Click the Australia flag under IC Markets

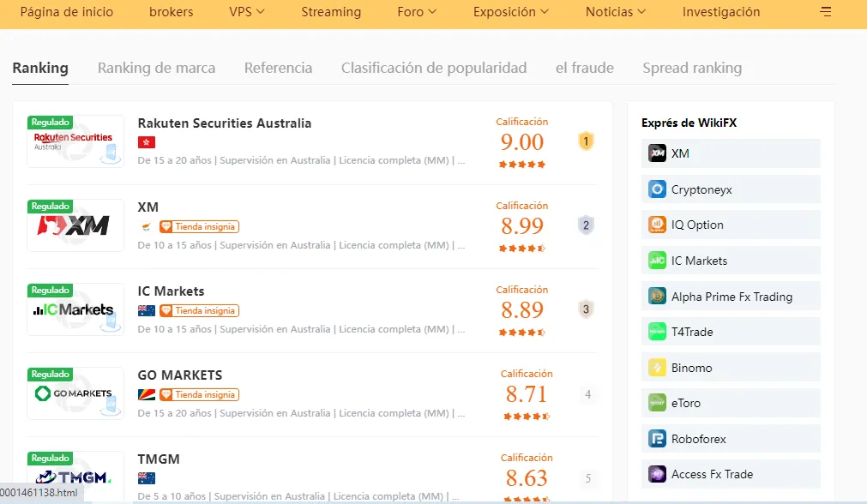point(147,310)
